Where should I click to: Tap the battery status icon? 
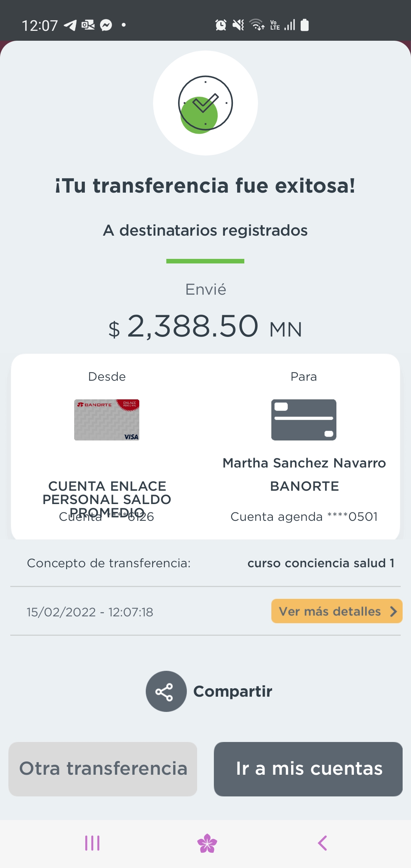pyautogui.click(x=304, y=25)
